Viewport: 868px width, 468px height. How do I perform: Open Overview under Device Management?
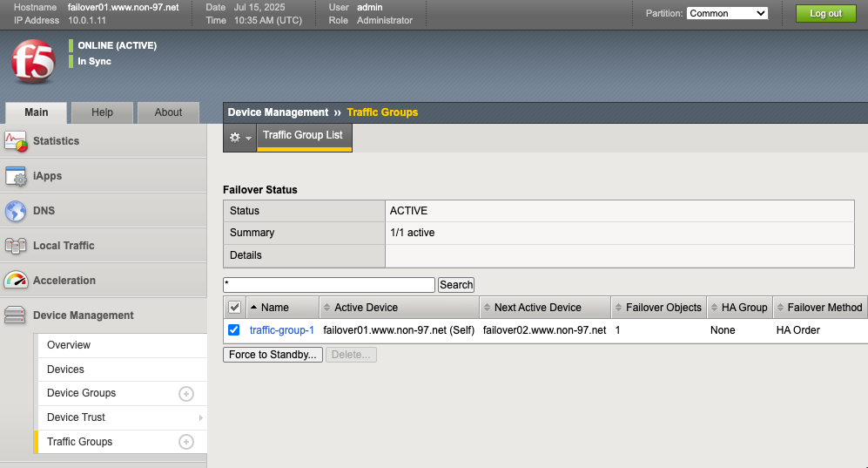tap(122, 345)
